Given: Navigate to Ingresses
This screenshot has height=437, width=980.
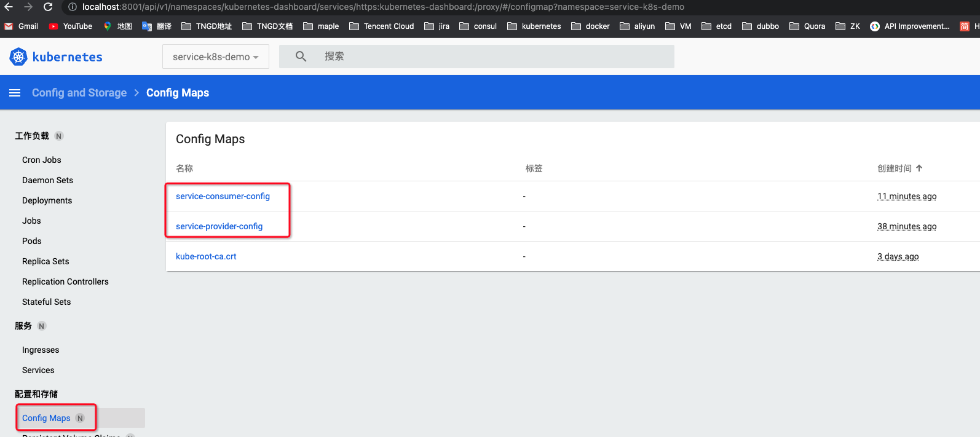Looking at the screenshot, I should [41, 350].
